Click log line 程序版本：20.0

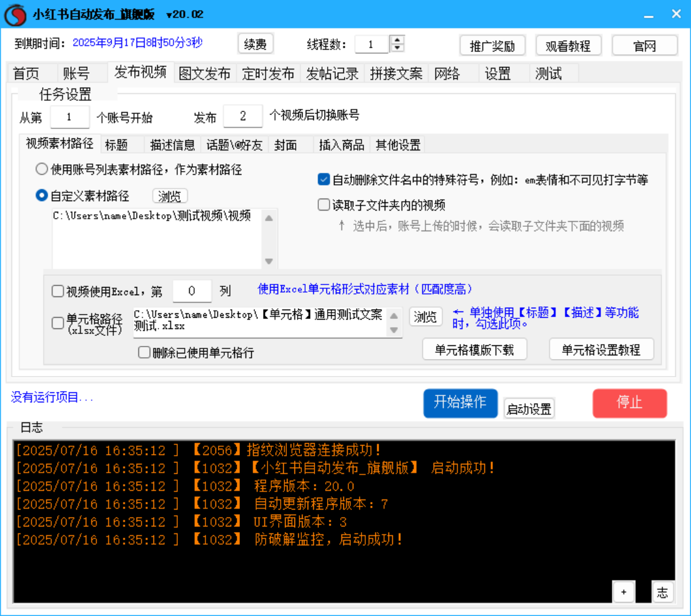[x=185, y=486]
